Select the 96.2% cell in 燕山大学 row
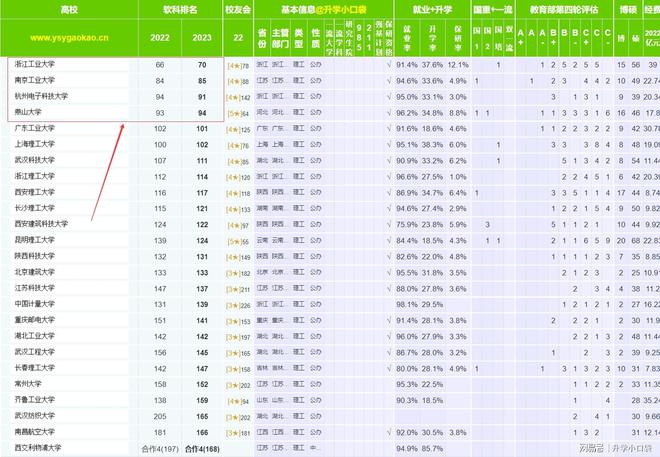Viewport: 660px width, 457px height. (x=407, y=113)
